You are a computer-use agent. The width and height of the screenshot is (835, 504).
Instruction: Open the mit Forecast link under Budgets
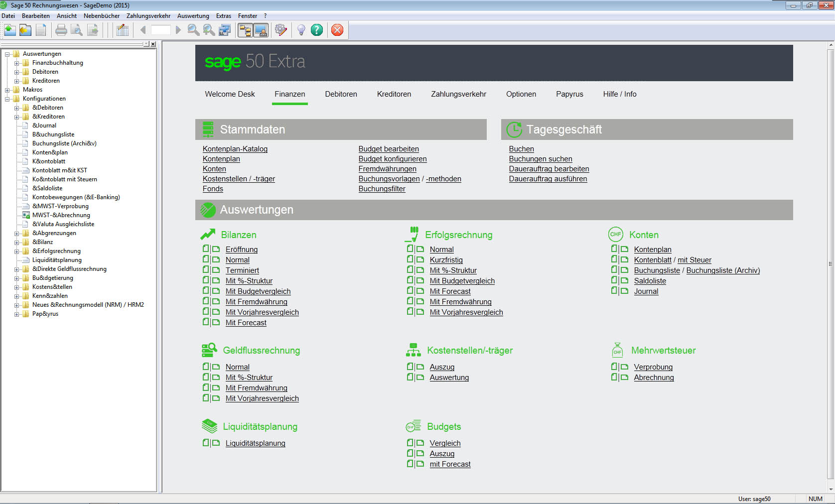coord(450,464)
